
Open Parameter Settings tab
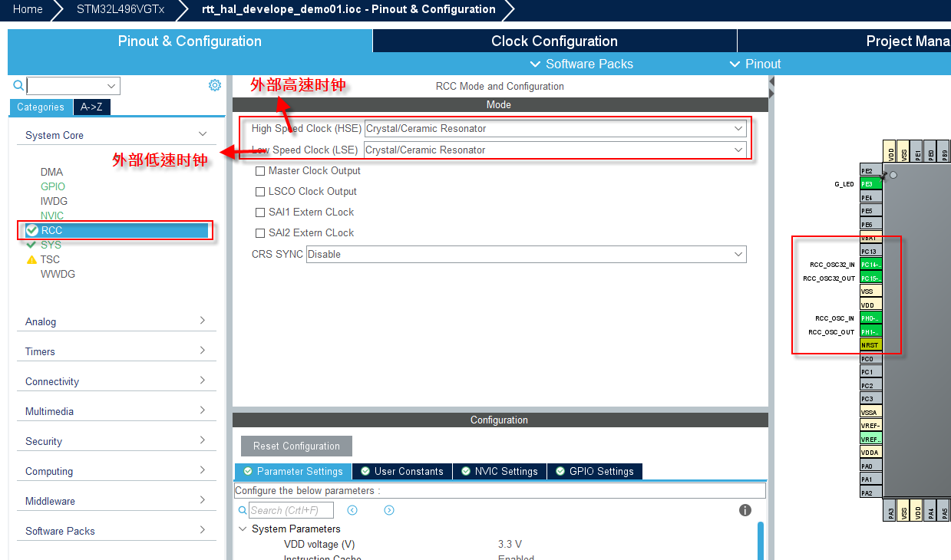click(292, 471)
